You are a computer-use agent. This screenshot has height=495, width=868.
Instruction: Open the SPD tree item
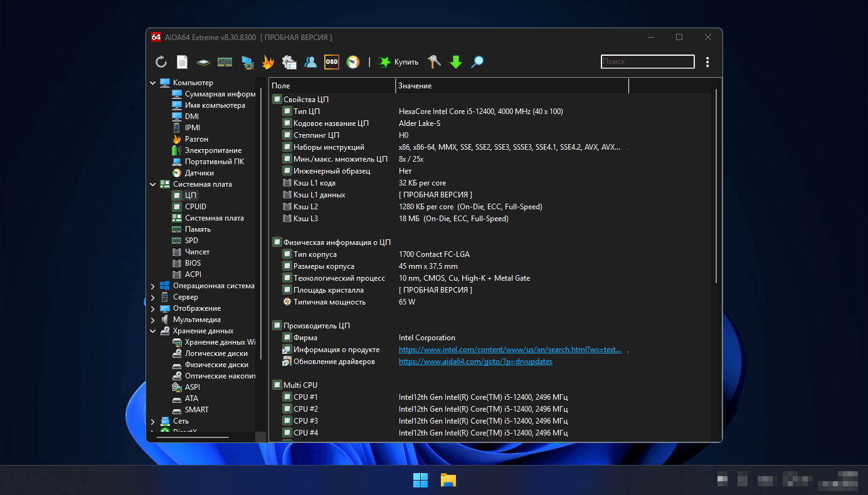185,241
